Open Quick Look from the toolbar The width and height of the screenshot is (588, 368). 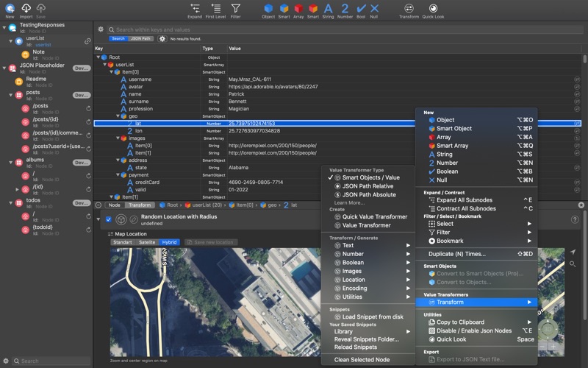(434, 9)
